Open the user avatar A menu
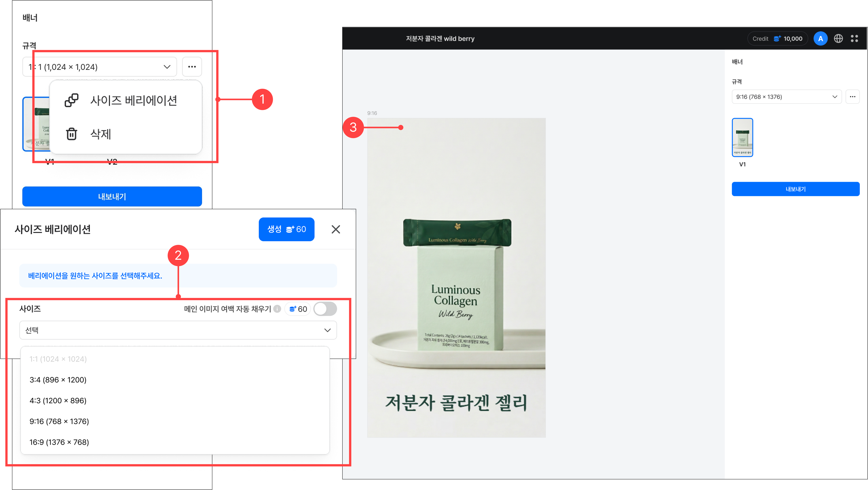This screenshot has width=868, height=490. [x=821, y=39]
